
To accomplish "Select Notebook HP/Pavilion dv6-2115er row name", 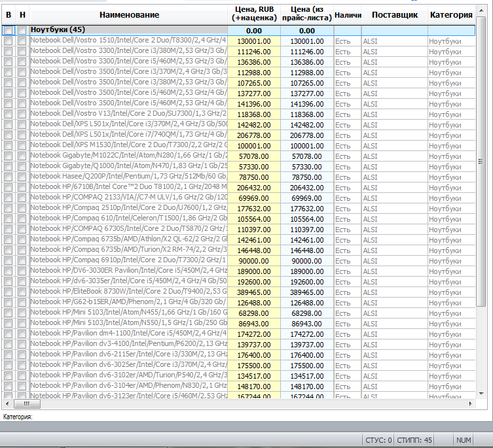I will [x=128, y=354].
